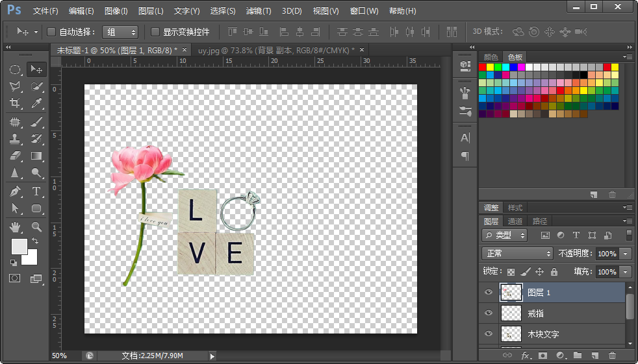Image resolution: width=638 pixels, height=364 pixels.
Task: Check the 显示变换控件 checkbox
Action: [155, 32]
